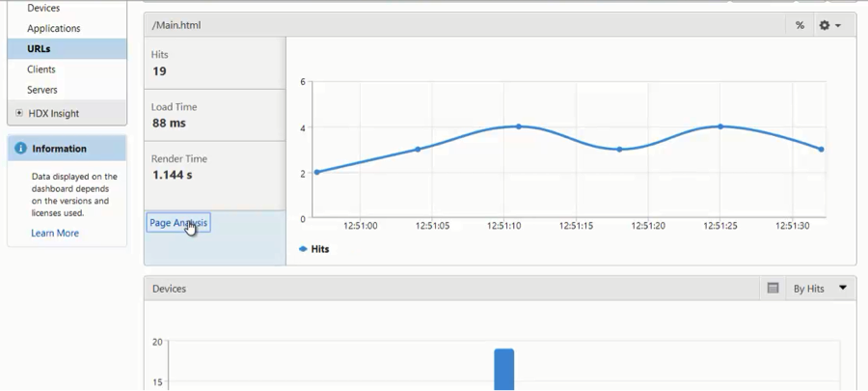The width and height of the screenshot is (868, 391).
Task: Select the Hits metric tile
Action: [x=214, y=64]
